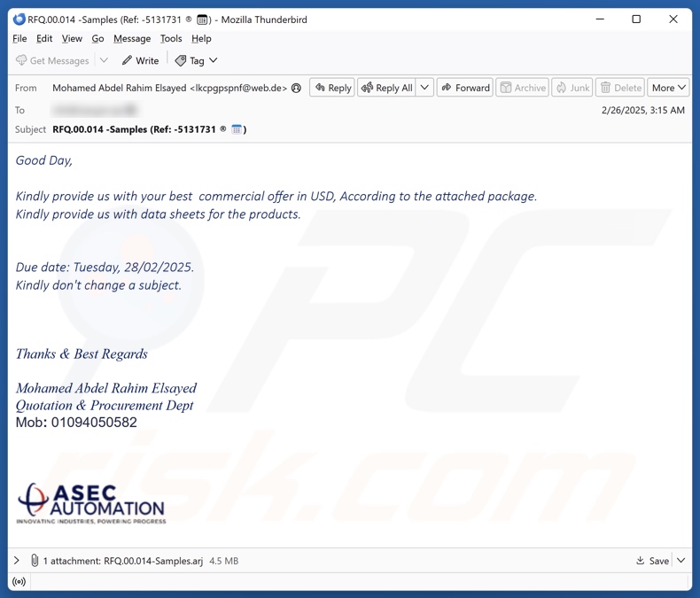
Task: Click Get Messages button
Action: [x=52, y=60]
